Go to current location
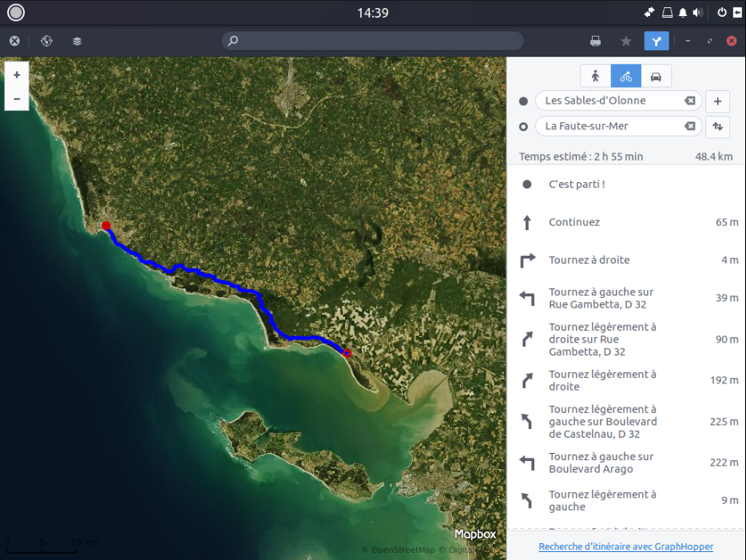 point(46,41)
